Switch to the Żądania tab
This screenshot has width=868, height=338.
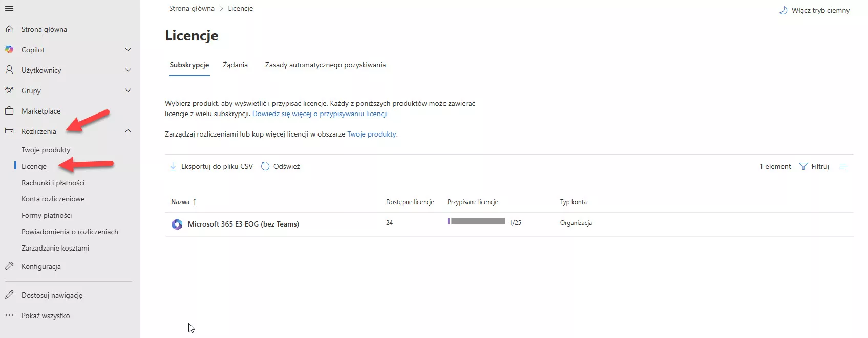pos(235,65)
